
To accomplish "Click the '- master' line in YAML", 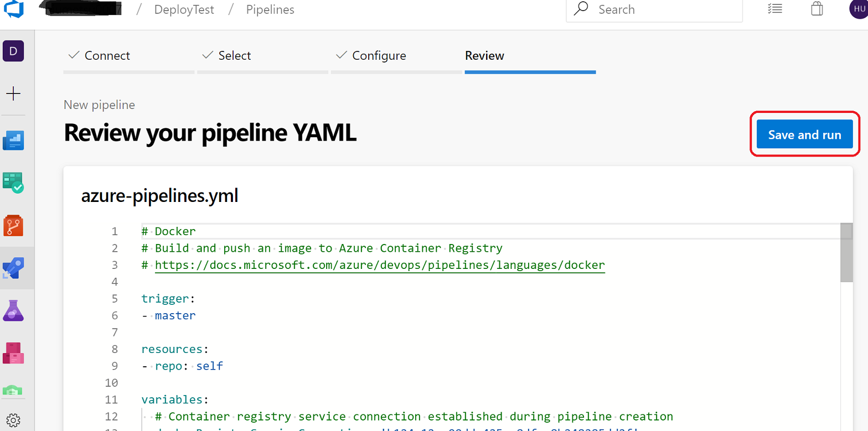I will (x=169, y=315).
